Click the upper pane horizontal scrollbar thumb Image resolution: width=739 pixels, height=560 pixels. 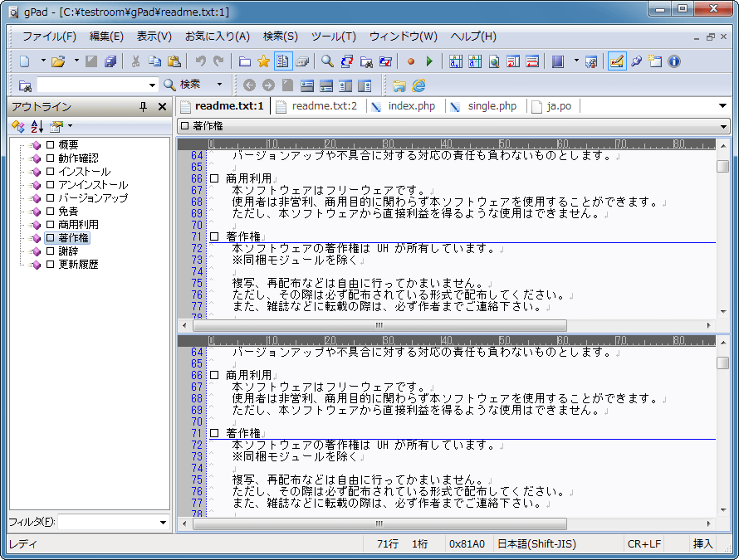point(379,325)
